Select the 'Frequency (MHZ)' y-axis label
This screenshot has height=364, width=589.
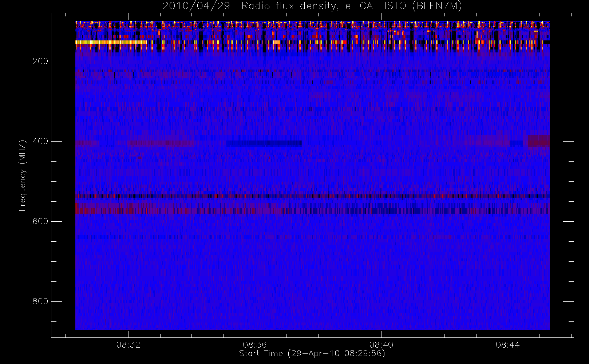[23, 175]
